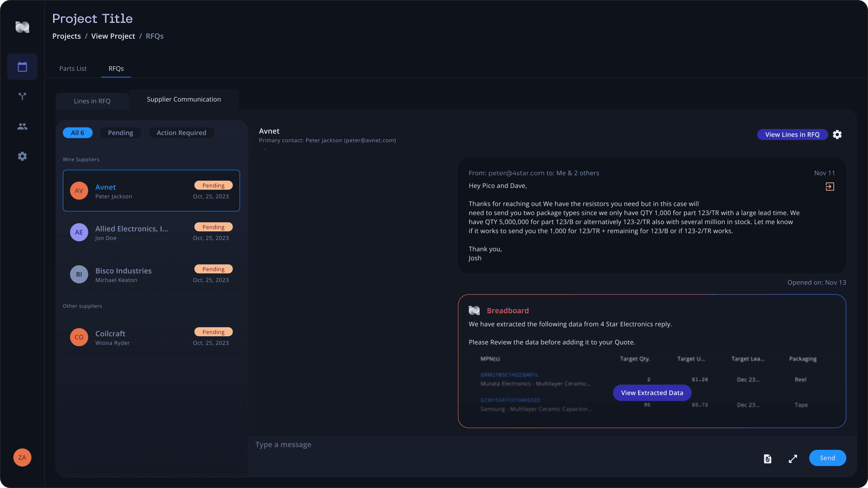Click the Target Qty. column header
Screen dimensions: 868x488
click(x=635, y=359)
